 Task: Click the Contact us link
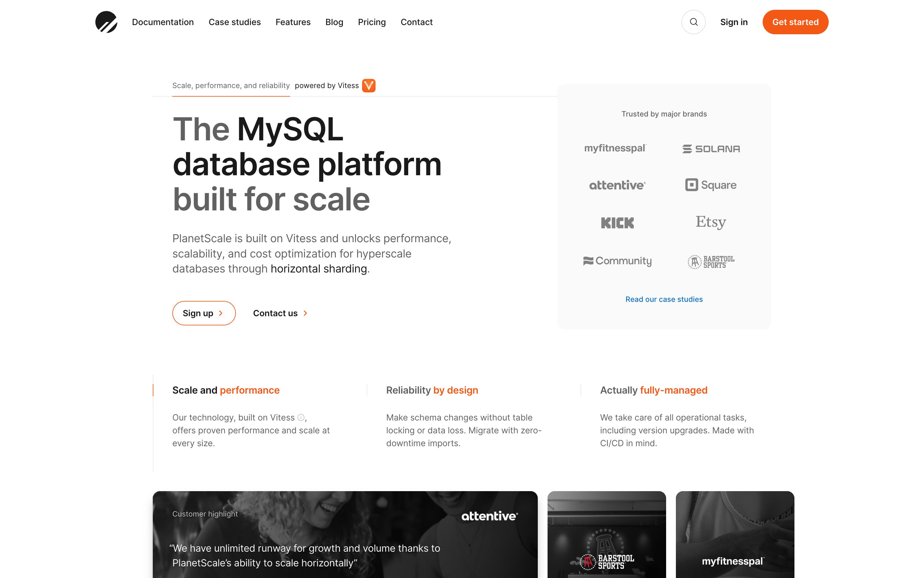[x=280, y=313]
